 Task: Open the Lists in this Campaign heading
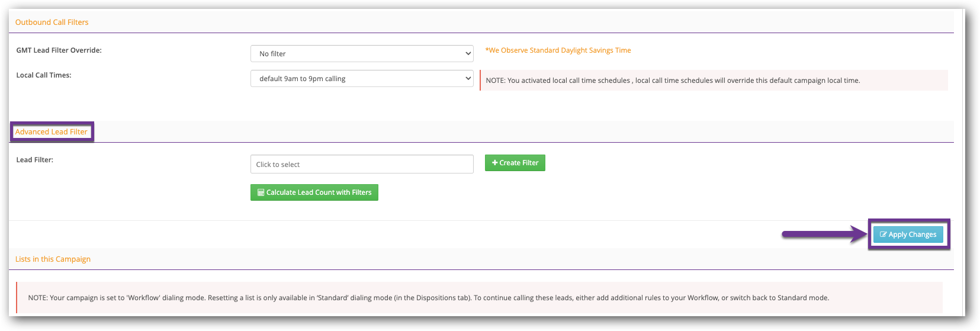tap(53, 259)
